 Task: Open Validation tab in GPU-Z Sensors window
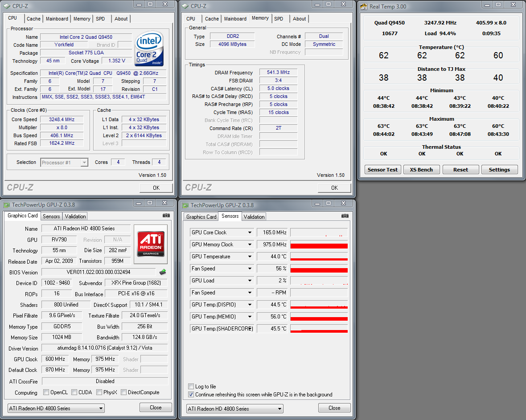click(x=254, y=217)
